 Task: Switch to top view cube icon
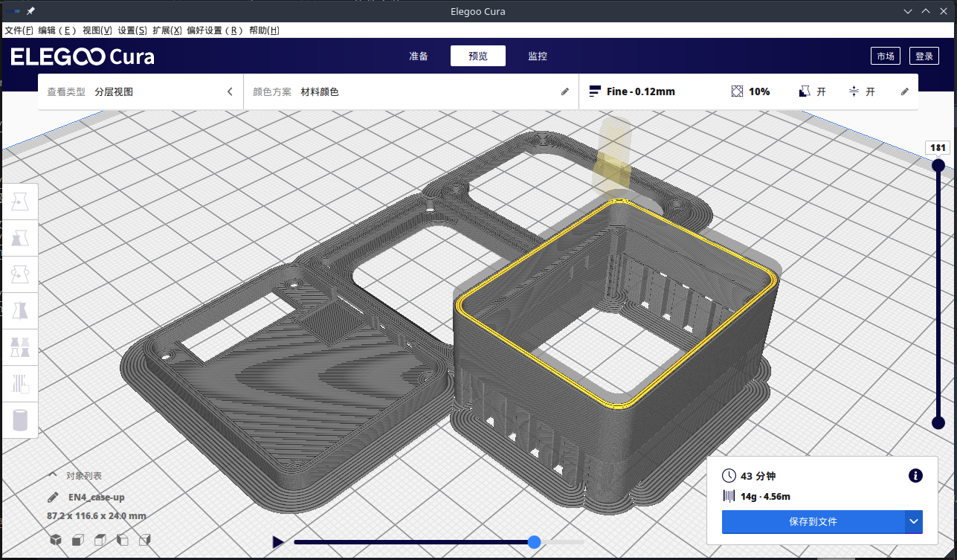(100, 540)
